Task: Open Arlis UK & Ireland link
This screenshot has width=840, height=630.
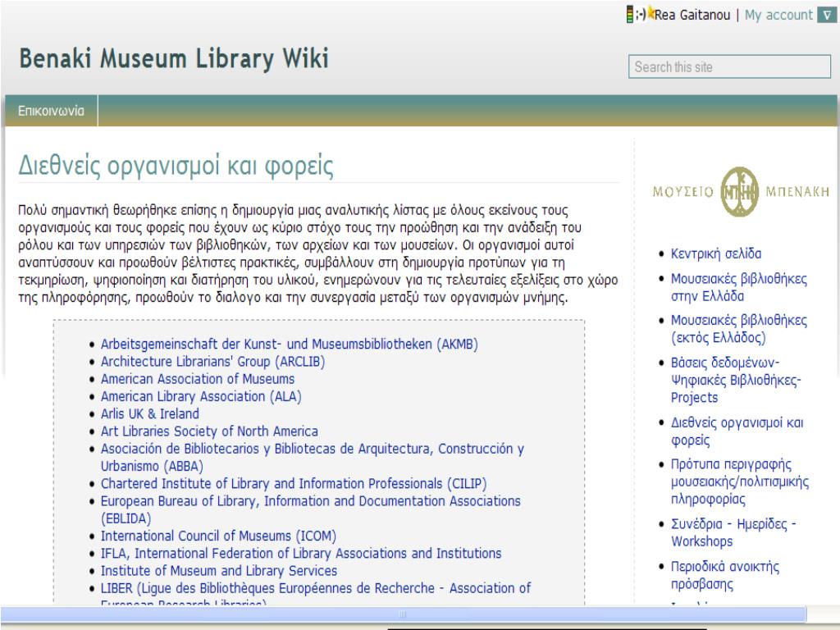Action: coord(150,413)
